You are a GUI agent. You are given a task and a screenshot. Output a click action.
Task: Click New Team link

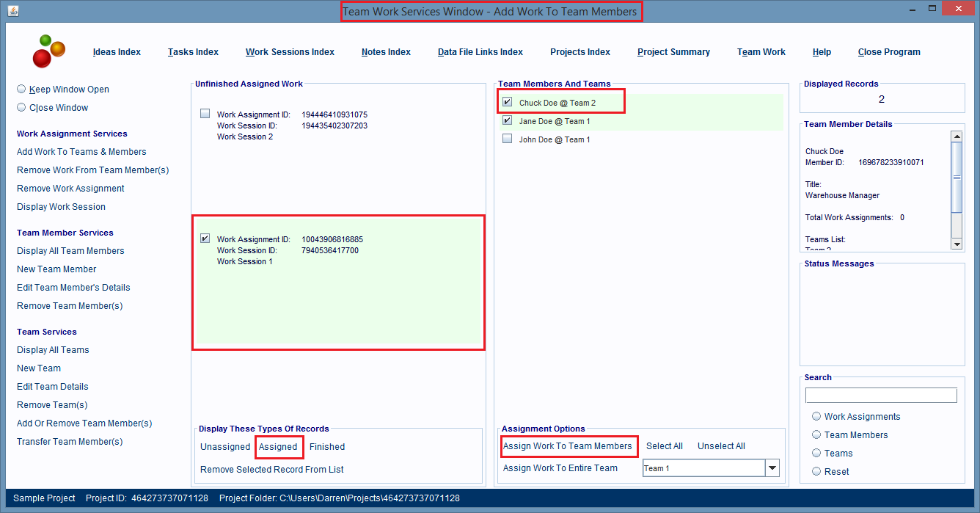pos(39,368)
